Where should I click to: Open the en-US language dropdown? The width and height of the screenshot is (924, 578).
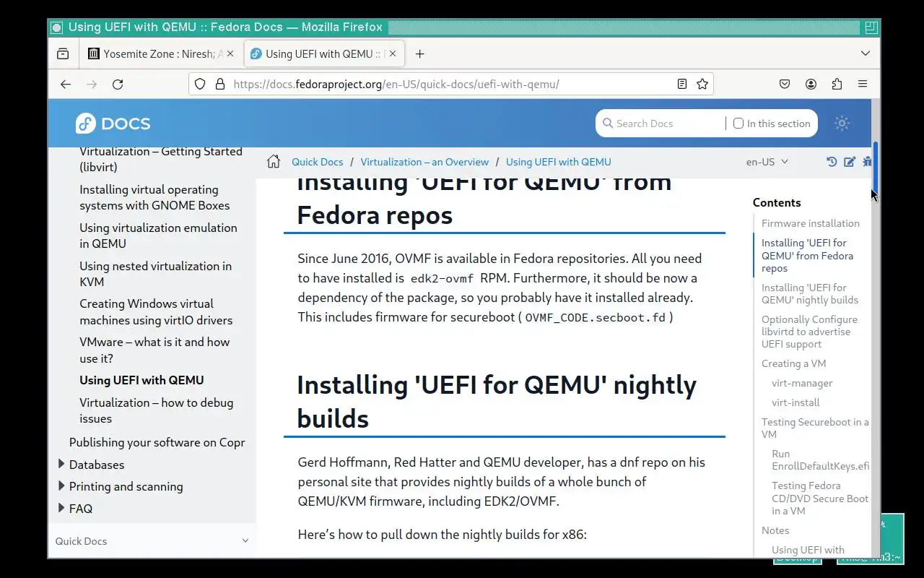[x=767, y=162]
